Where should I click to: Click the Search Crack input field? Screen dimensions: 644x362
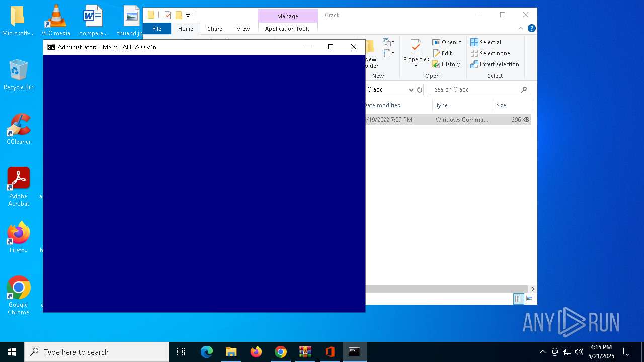tap(480, 89)
